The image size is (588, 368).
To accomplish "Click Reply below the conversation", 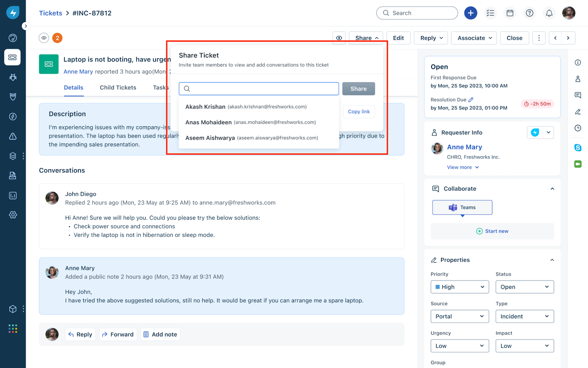I will 80,335.
